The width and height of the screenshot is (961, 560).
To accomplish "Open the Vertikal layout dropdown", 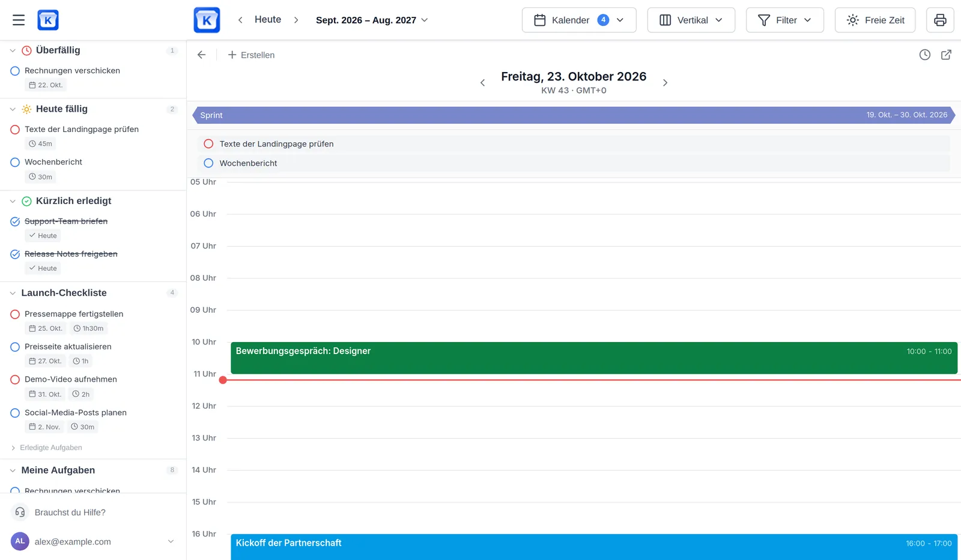I will [x=691, y=20].
